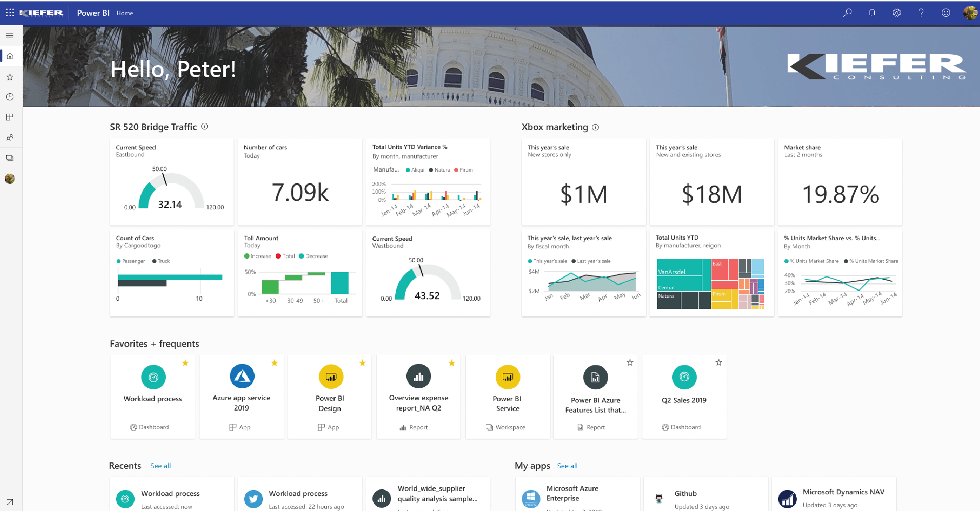Open the help question mark menu
980x511 pixels.
click(x=921, y=13)
